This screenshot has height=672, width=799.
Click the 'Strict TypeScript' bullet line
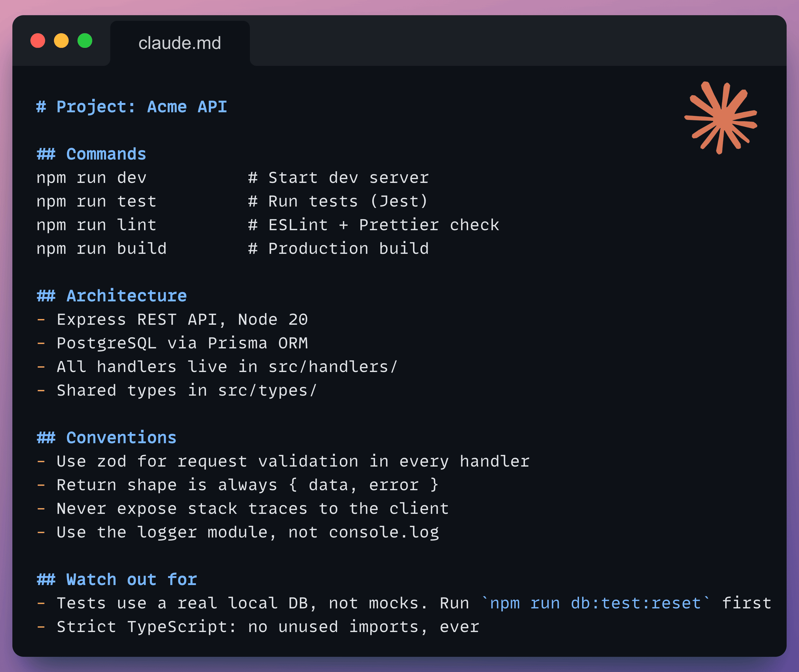coord(268,627)
